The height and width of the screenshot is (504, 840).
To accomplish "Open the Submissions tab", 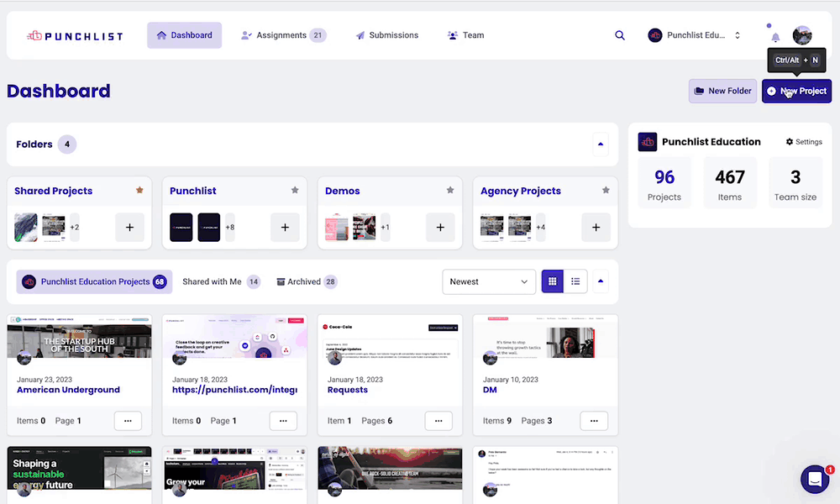I will [386, 35].
